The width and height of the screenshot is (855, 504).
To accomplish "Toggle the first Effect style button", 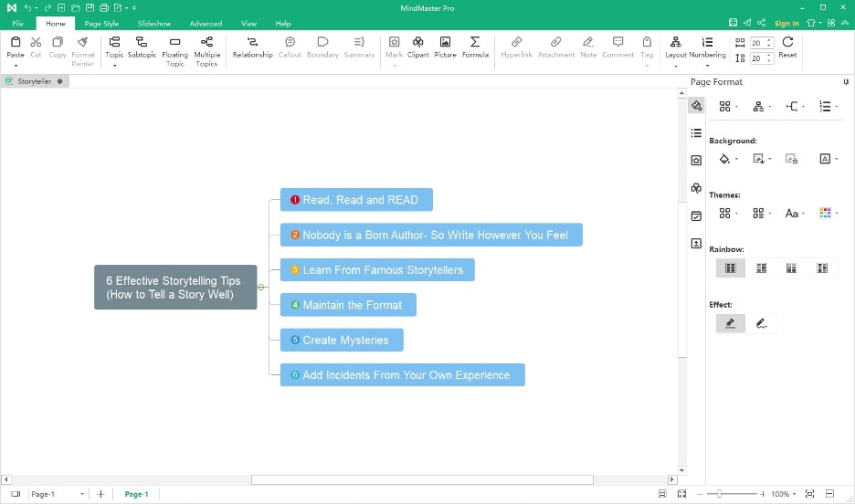I will [730, 323].
